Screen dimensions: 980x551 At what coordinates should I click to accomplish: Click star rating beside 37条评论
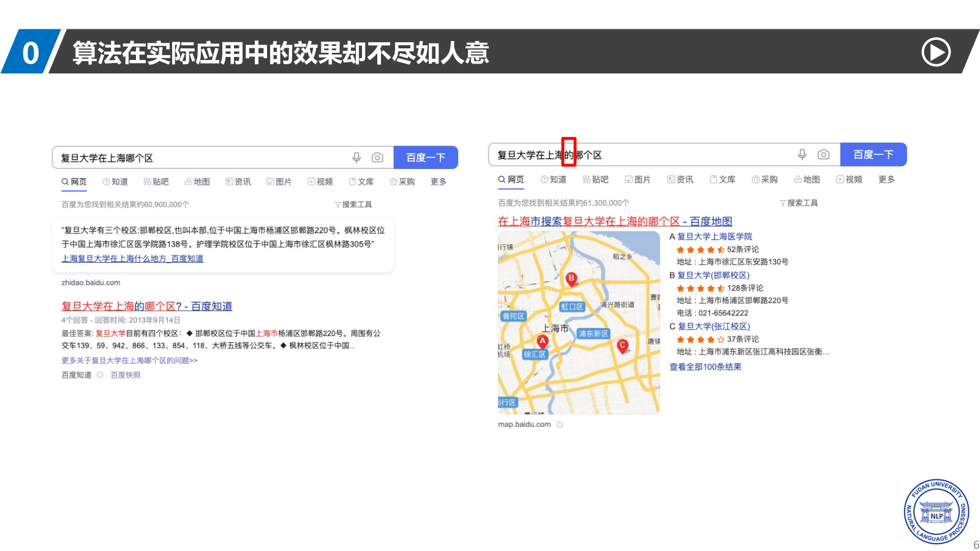click(x=701, y=339)
